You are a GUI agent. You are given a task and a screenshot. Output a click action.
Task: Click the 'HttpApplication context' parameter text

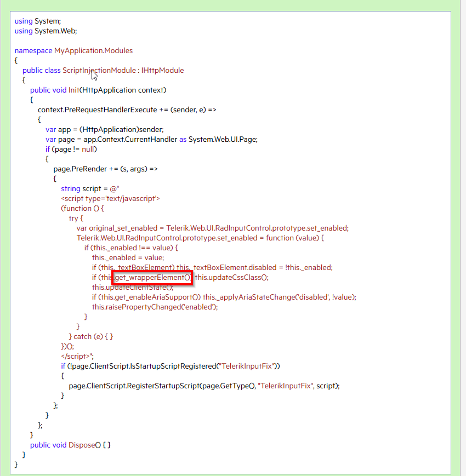click(123, 90)
